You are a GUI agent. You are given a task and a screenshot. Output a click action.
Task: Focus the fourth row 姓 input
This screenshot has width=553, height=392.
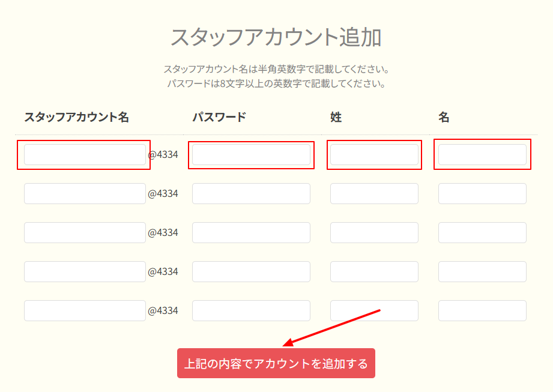point(374,272)
